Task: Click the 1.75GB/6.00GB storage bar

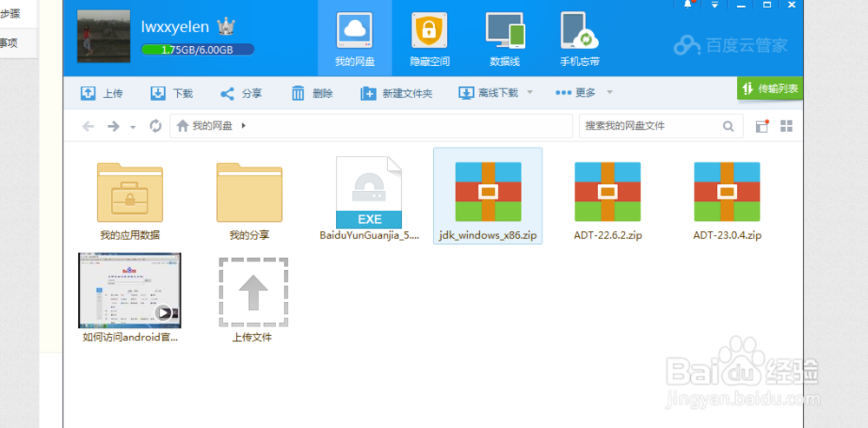Action: pyautogui.click(x=198, y=49)
